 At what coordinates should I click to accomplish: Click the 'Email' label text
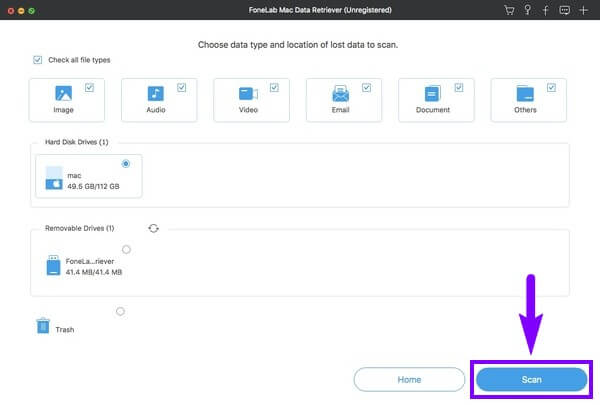(341, 110)
